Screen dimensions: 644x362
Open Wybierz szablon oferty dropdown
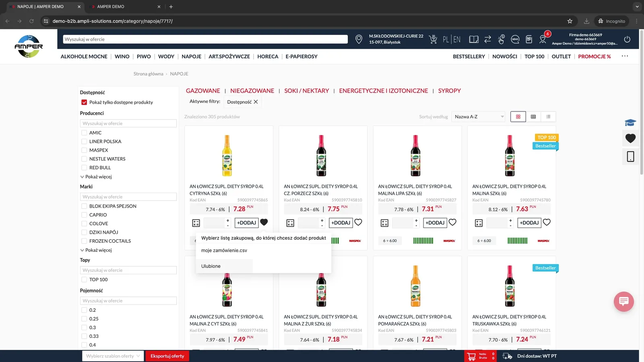coord(113,356)
